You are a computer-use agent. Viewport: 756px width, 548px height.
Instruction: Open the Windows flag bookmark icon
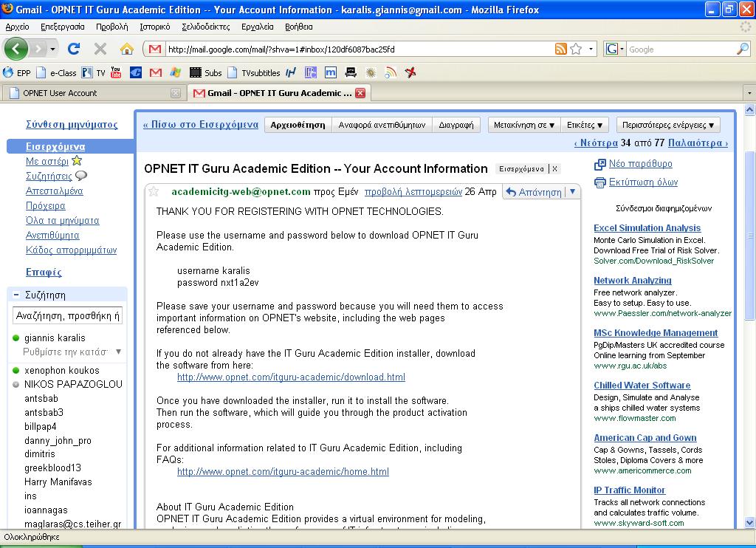click(x=176, y=73)
